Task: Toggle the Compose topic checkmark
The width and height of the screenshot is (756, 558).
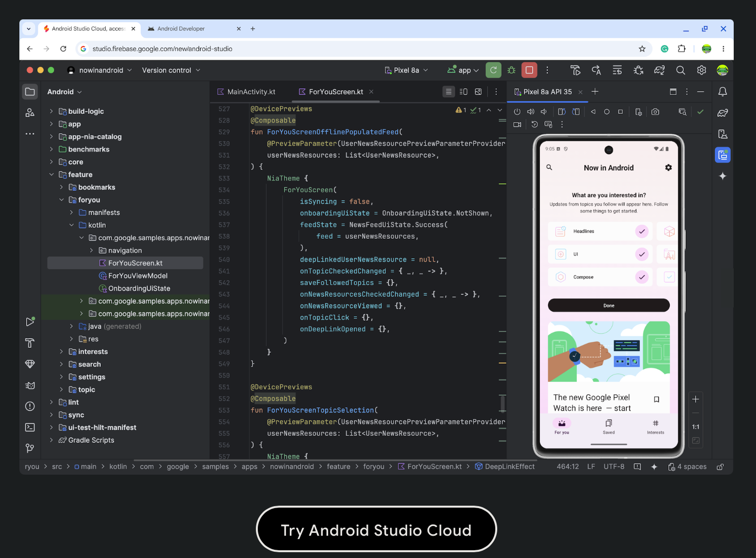Action: click(642, 277)
